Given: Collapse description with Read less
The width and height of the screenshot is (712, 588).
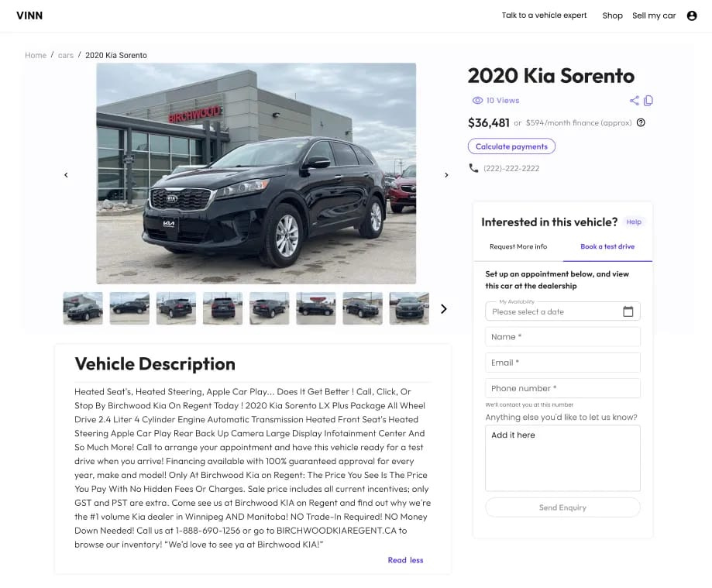Looking at the screenshot, I should (405, 560).
